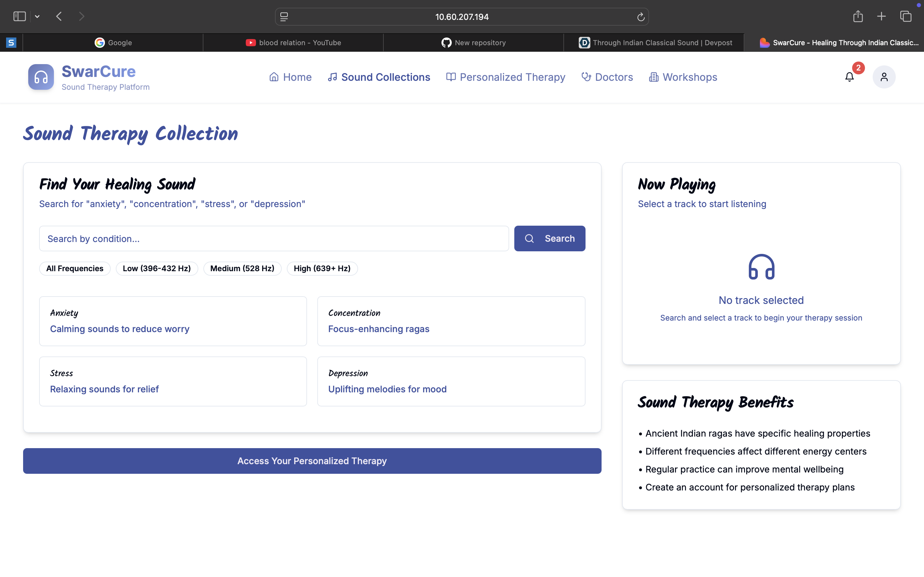This screenshot has height=577, width=924.
Task: Go back with the back arrow
Action: pyautogui.click(x=59, y=16)
